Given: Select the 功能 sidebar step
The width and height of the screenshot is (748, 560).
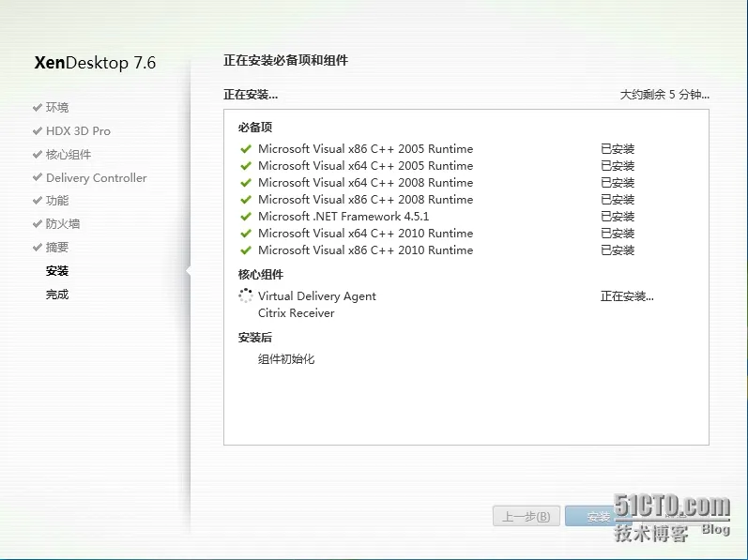Looking at the screenshot, I should (57, 200).
